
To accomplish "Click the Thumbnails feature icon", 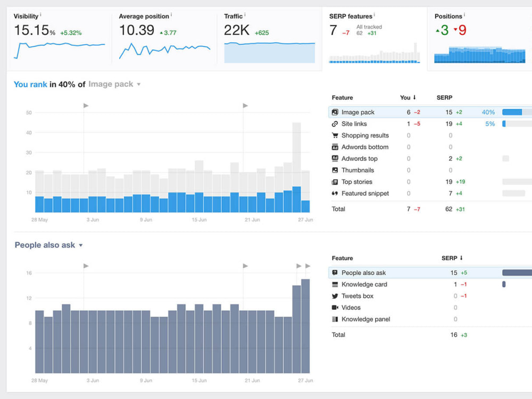I will [335, 170].
